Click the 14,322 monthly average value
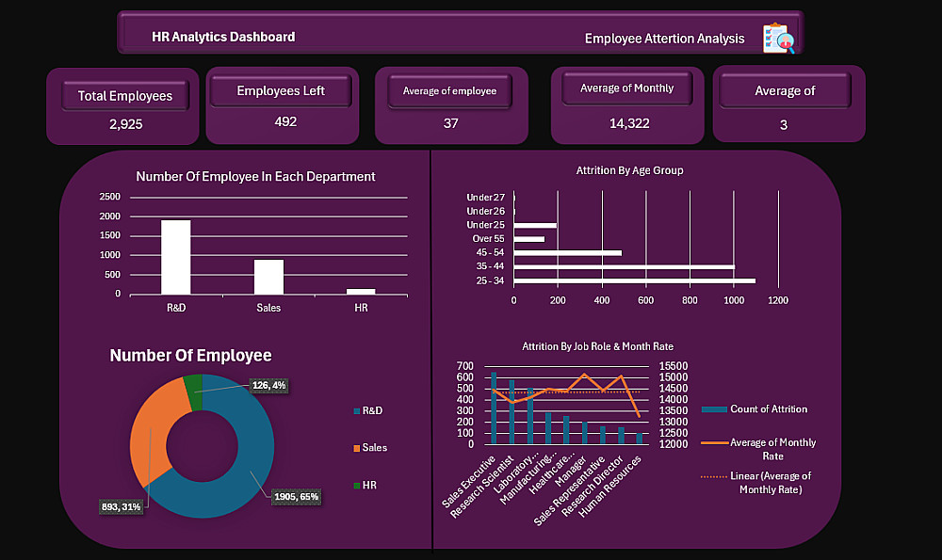Image resolution: width=942 pixels, height=560 pixels. pos(629,123)
